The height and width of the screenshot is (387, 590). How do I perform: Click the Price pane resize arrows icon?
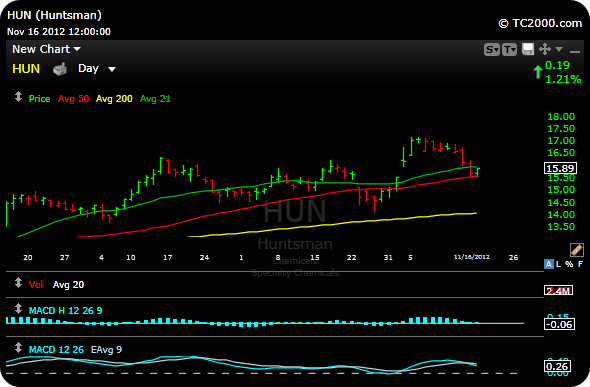tap(18, 97)
